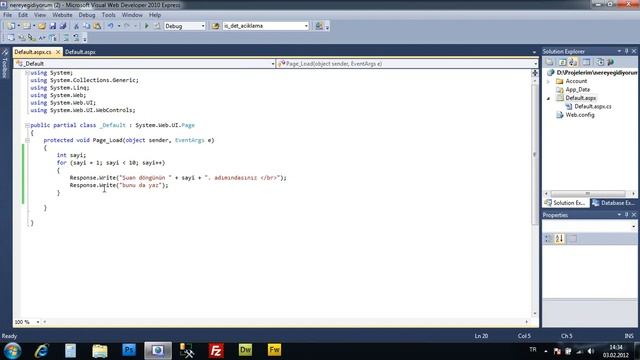640x360 pixels.
Task: Click Copy Web Site icon in Solution Explorer
Action: coord(600,62)
